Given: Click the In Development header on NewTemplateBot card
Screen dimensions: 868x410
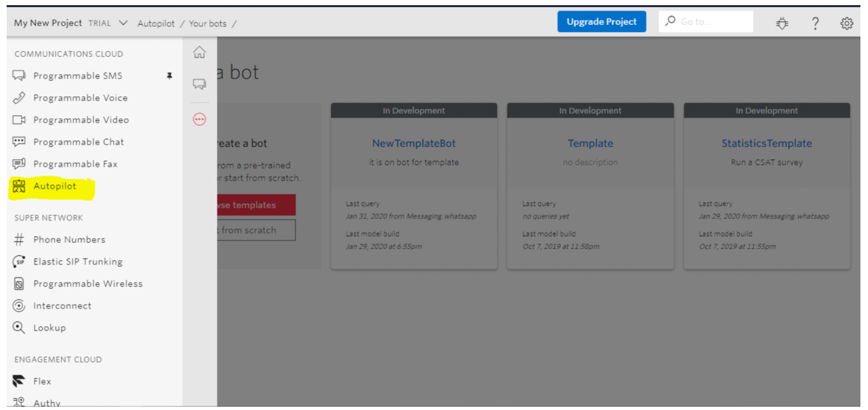Looking at the screenshot, I should (x=414, y=111).
